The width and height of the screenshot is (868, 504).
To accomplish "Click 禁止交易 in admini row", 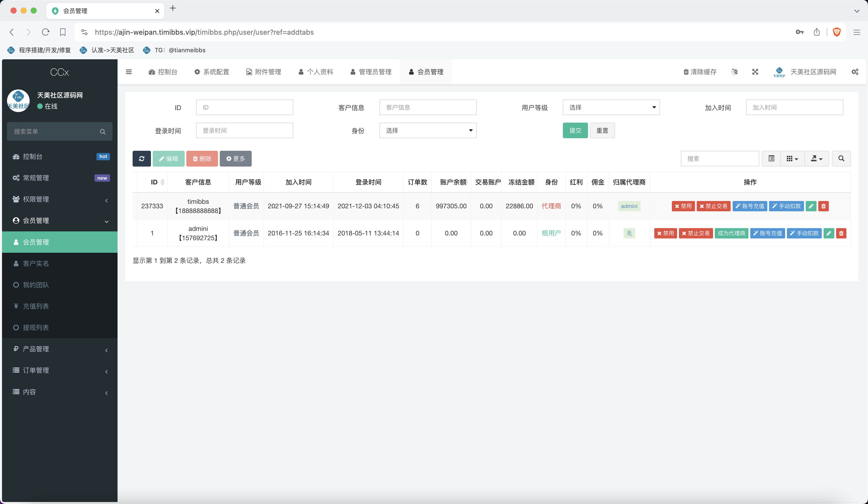I will pyautogui.click(x=696, y=233).
